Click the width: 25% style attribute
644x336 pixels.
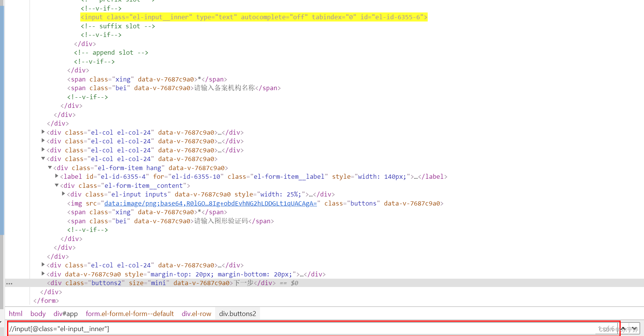[x=270, y=194]
